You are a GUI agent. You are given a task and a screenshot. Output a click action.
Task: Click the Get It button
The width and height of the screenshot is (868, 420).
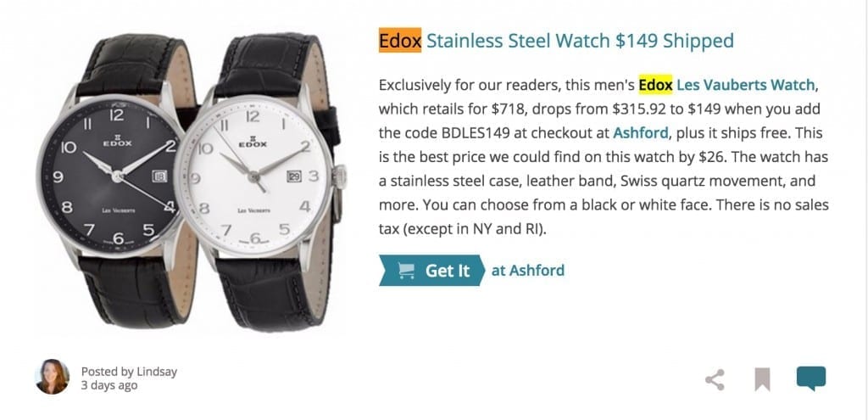431,271
